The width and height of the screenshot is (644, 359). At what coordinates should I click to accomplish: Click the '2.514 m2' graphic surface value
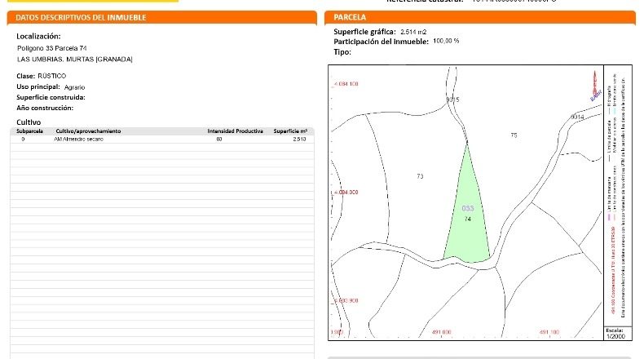413,32
